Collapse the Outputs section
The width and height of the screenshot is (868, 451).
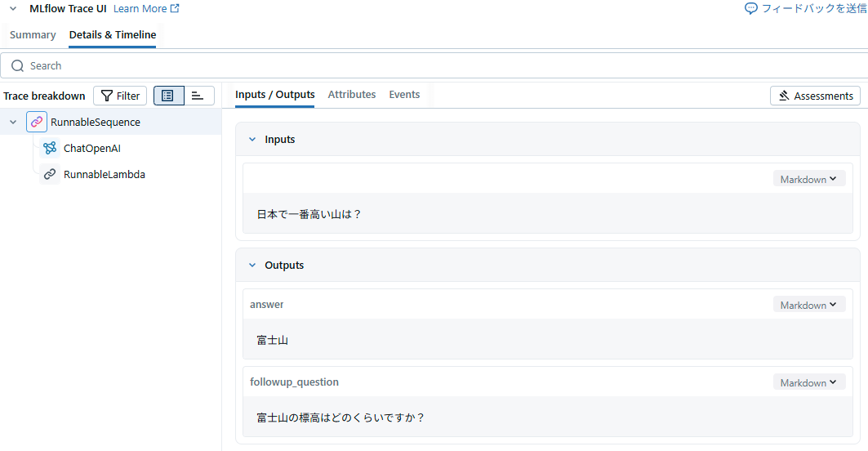point(252,266)
